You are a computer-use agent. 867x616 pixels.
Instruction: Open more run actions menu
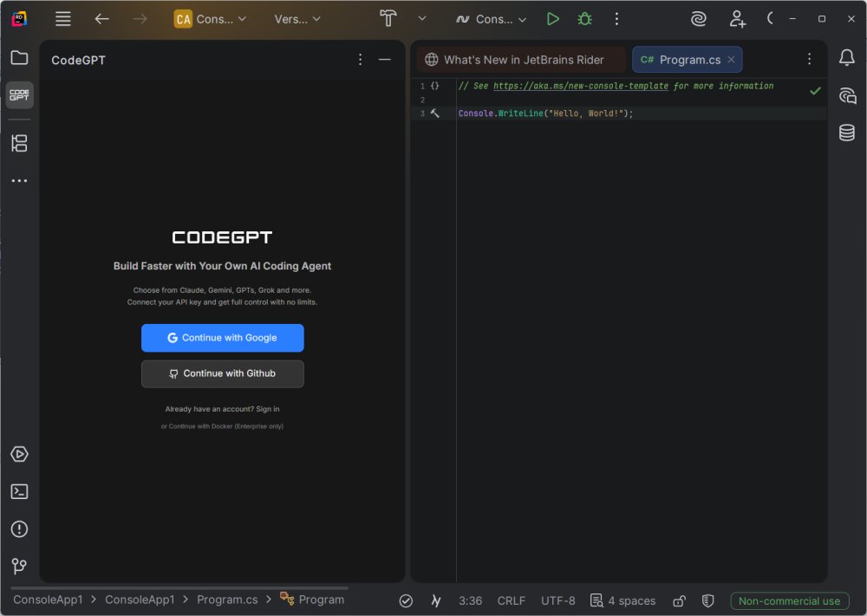pyautogui.click(x=616, y=19)
